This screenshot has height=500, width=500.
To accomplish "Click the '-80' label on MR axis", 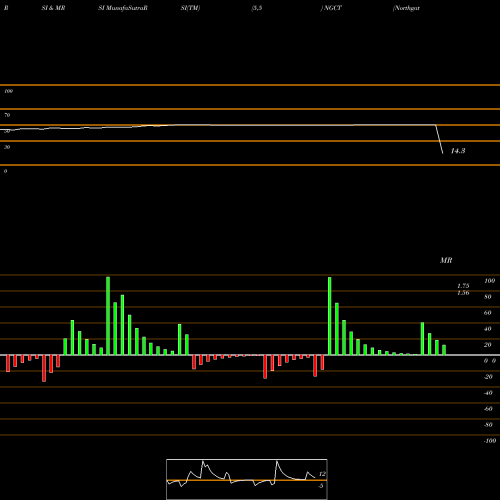I will 488,425.
